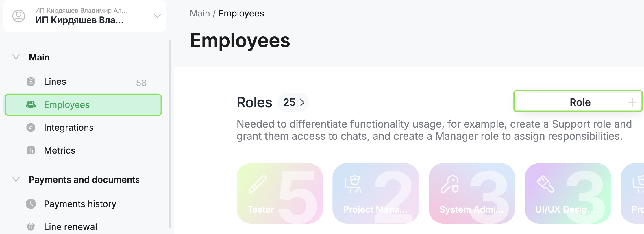
Task: Open the System Admin role card
Action: [x=471, y=193]
